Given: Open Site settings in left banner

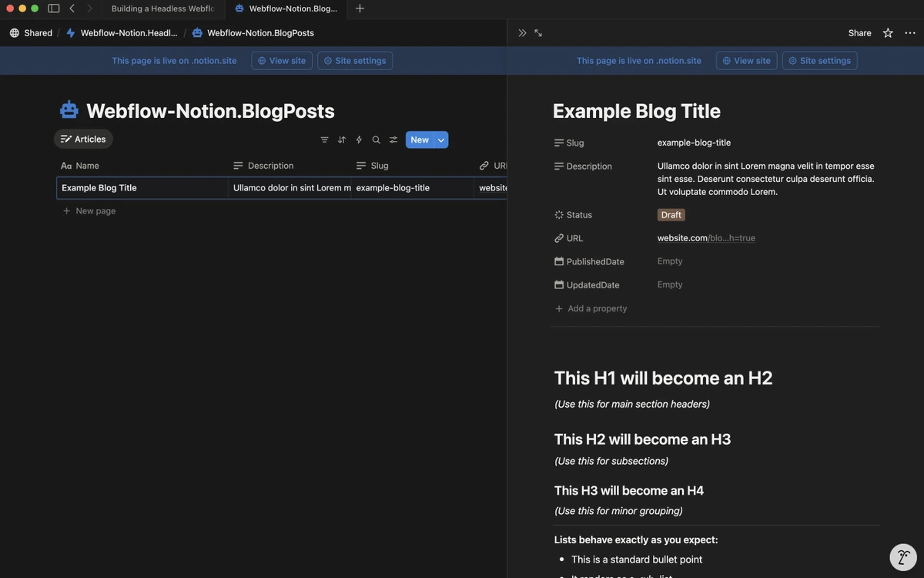Looking at the screenshot, I should pyautogui.click(x=355, y=61).
